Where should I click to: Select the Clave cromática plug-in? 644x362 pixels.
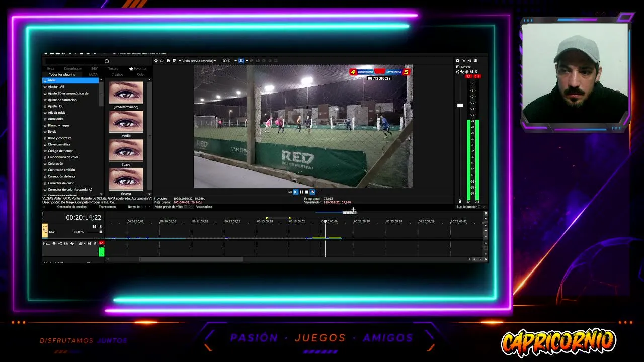pos(59,144)
